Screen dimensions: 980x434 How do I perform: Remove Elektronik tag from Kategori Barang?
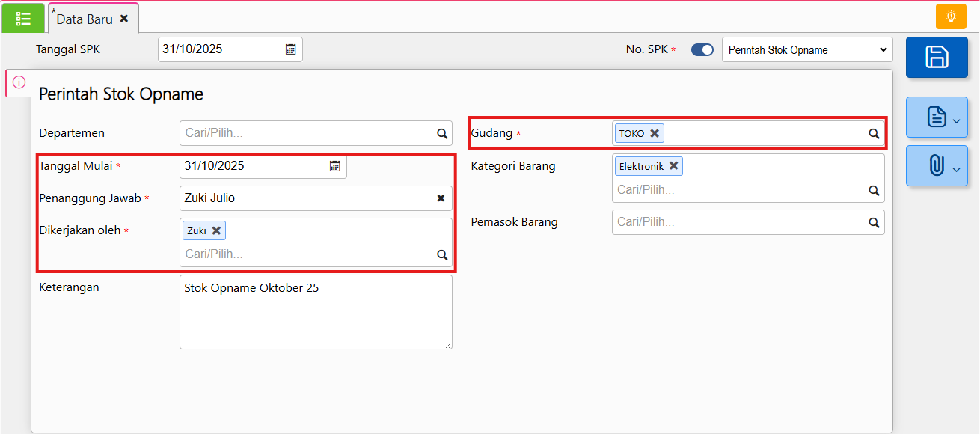pos(673,166)
